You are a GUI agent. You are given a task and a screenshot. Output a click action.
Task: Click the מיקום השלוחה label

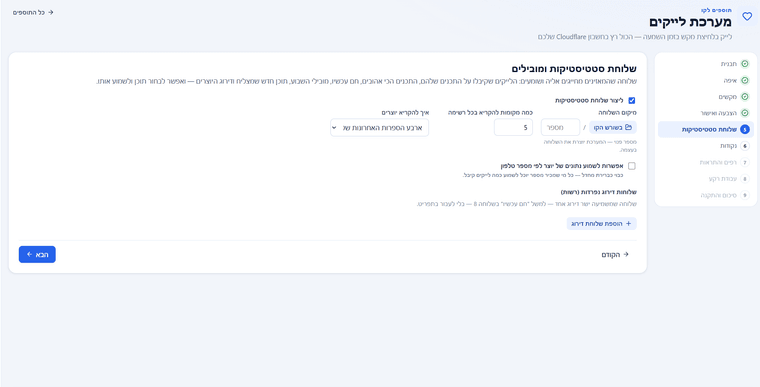(618, 113)
